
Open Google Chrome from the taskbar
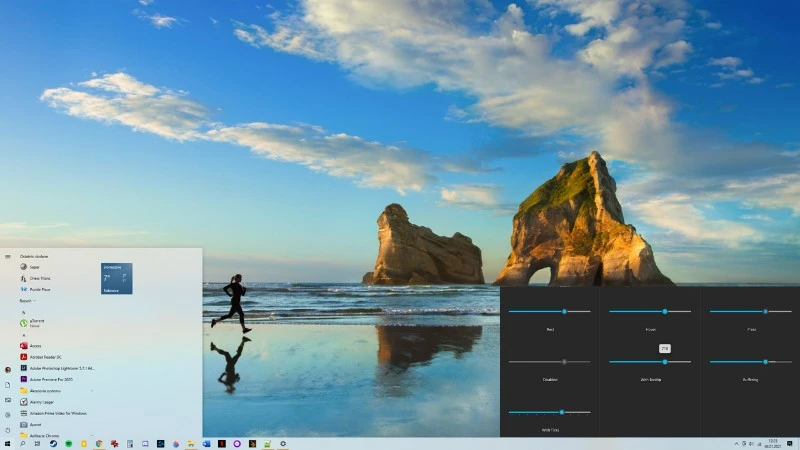pos(99,444)
